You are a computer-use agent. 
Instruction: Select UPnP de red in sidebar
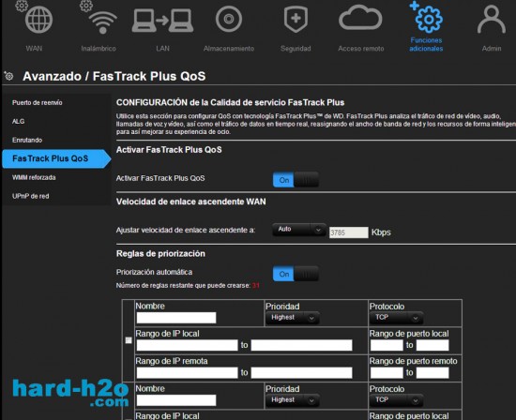click(x=31, y=196)
